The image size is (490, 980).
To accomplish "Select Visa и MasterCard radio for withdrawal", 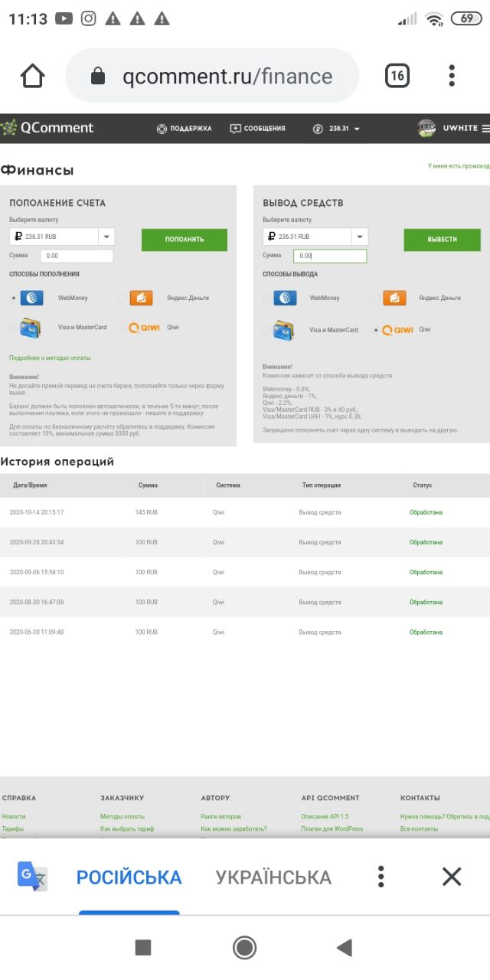I will point(266,331).
